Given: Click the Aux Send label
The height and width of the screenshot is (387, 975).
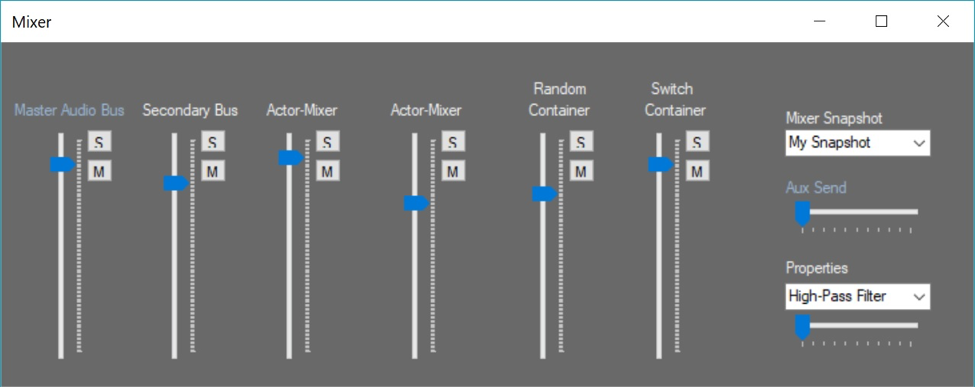Looking at the screenshot, I should click(x=816, y=187).
